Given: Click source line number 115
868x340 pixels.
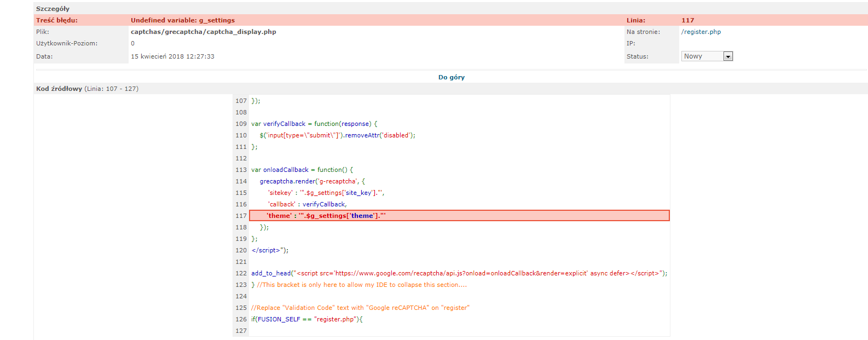Looking at the screenshot, I should pos(241,193).
